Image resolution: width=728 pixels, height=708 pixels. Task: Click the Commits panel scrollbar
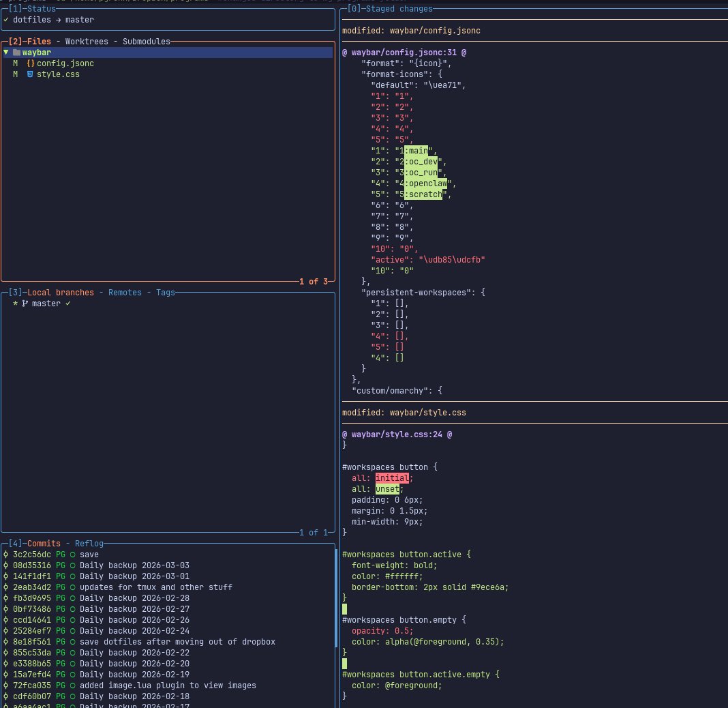click(x=335, y=598)
